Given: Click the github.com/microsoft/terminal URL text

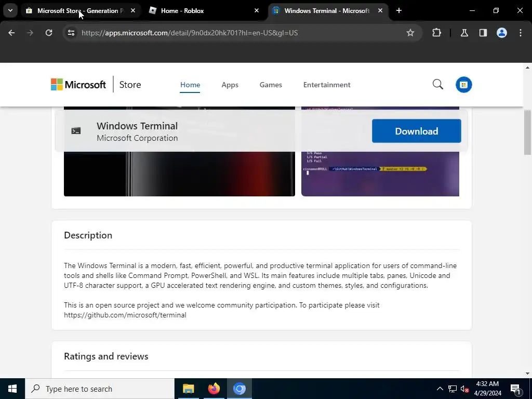Looking at the screenshot, I should pos(125,315).
